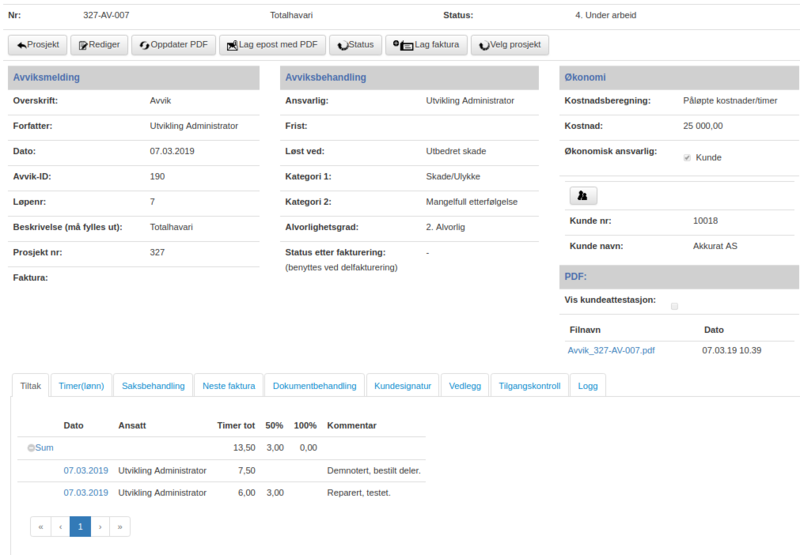Open the Logg tab
This screenshot has height=555, width=800.
(x=588, y=386)
